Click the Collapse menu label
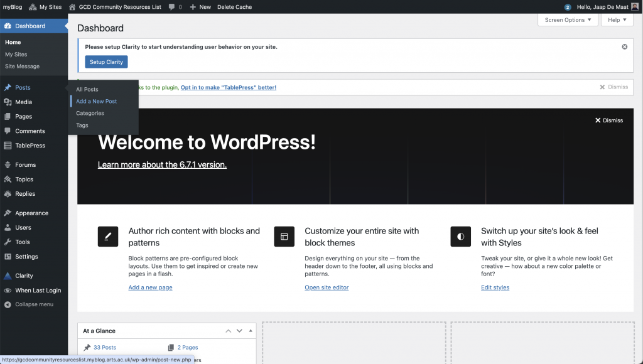Viewport: 643px width, 364px height. [x=34, y=304]
